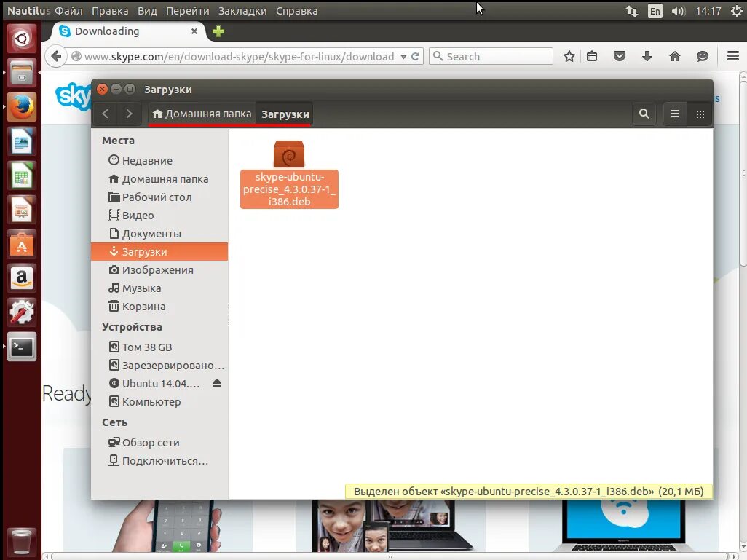Click the search icon in Nautilus toolbar
Screen dimensions: 747x560
(x=644, y=114)
